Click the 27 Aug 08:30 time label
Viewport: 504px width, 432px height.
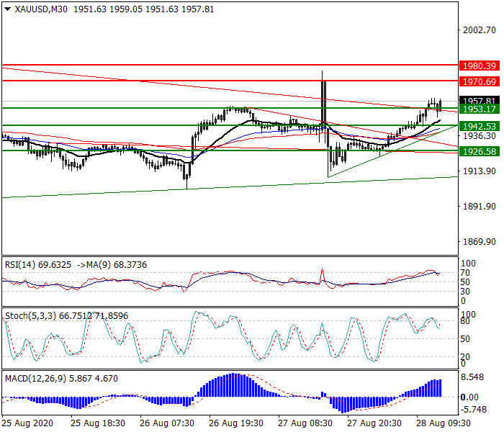point(305,423)
